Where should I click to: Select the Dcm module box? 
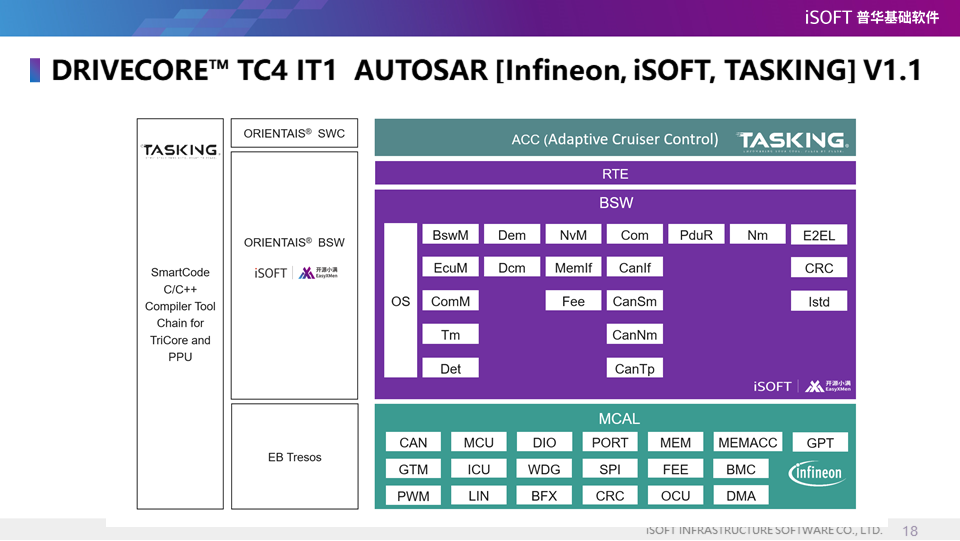(x=512, y=267)
